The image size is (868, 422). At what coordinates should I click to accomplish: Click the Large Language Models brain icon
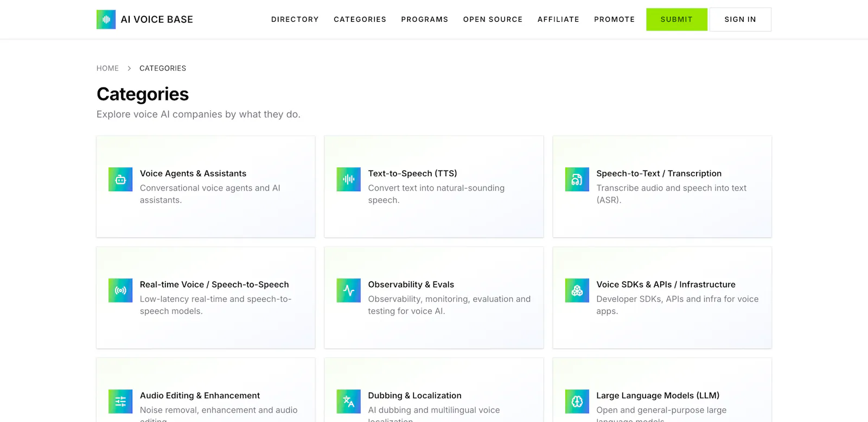click(x=577, y=402)
